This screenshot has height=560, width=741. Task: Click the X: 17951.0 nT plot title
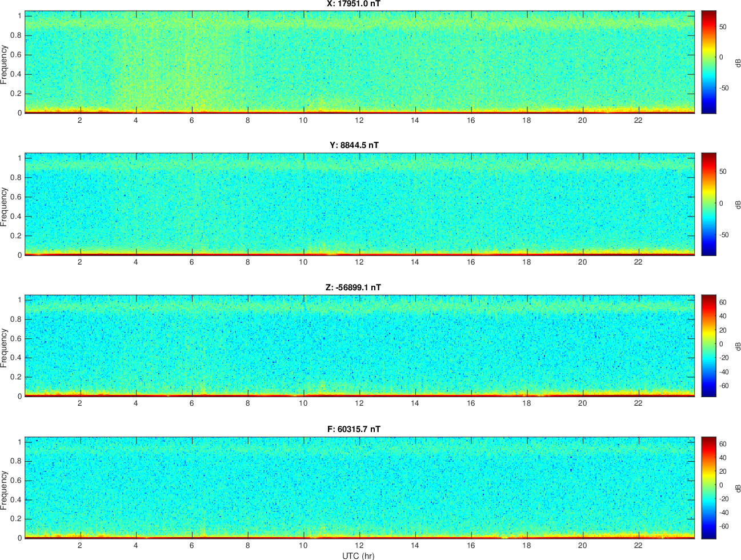click(354, 4)
